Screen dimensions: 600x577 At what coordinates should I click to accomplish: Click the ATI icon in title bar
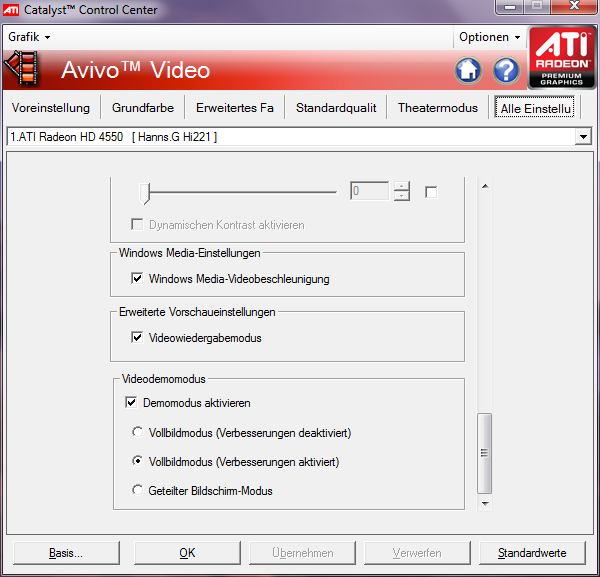click(x=10, y=9)
